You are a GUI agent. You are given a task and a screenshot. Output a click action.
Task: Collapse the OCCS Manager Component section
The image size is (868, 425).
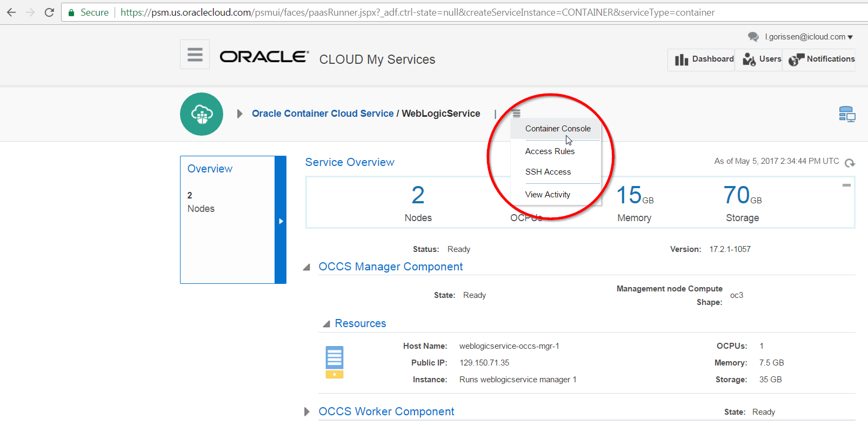tap(306, 267)
